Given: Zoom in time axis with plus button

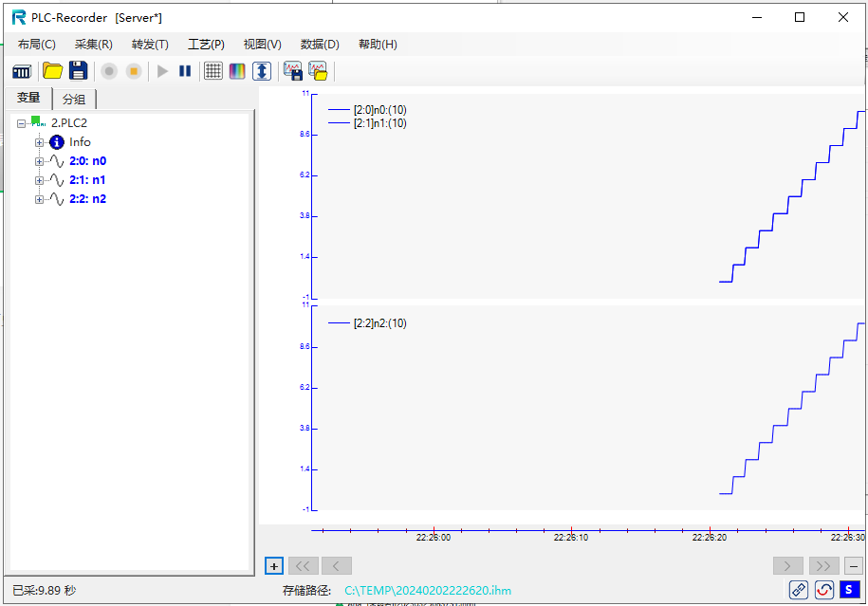Looking at the screenshot, I should [274, 566].
